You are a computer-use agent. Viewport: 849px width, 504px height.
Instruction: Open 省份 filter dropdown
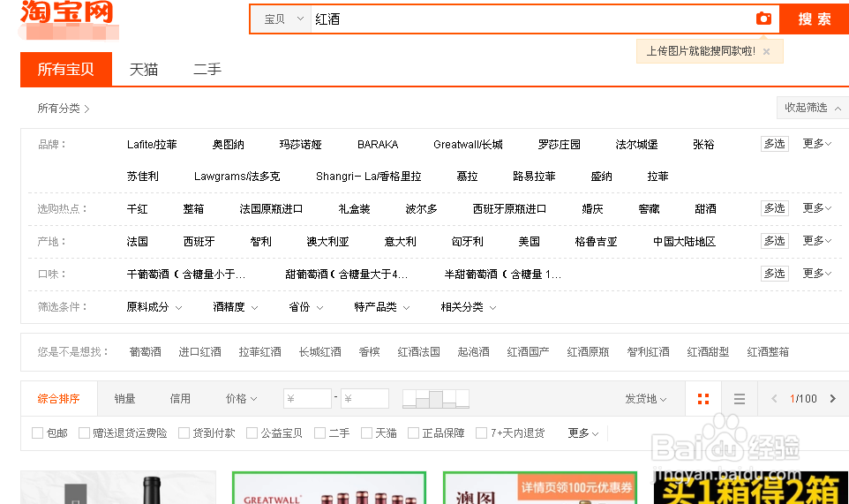coord(306,307)
